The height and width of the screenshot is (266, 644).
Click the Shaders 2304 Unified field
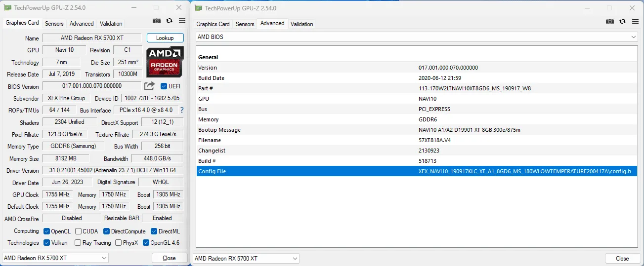(x=69, y=122)
